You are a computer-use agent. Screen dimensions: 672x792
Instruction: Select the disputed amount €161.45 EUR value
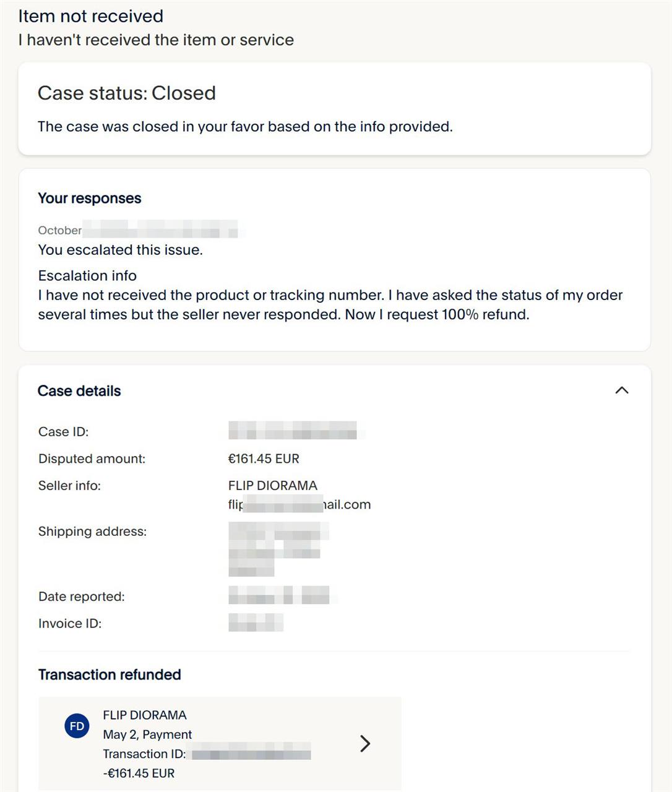[264, 458]
